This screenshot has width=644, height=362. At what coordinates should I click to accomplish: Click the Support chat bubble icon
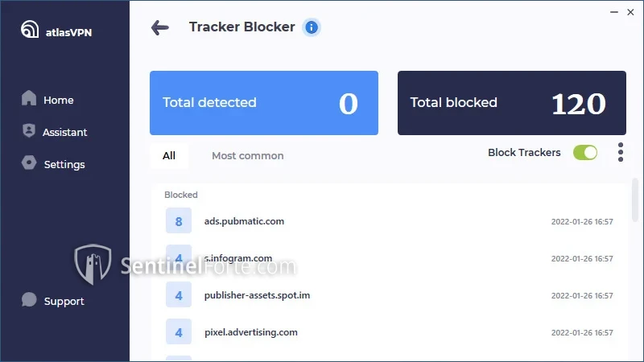tap(29, 300)
